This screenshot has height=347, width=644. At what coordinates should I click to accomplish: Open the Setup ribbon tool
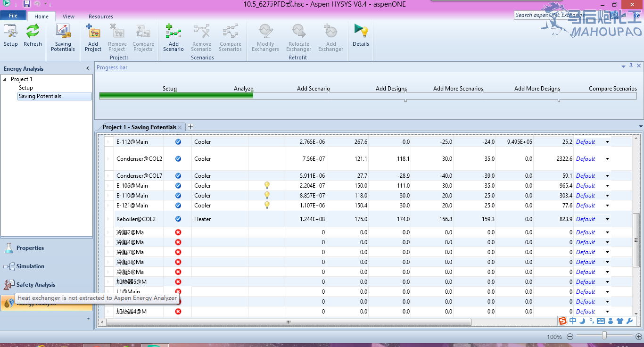[11, 35]
